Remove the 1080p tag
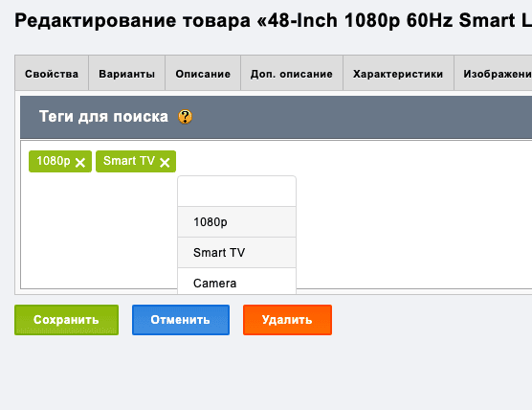The width and height of the screenshot is (532, 410). (80, 163)
